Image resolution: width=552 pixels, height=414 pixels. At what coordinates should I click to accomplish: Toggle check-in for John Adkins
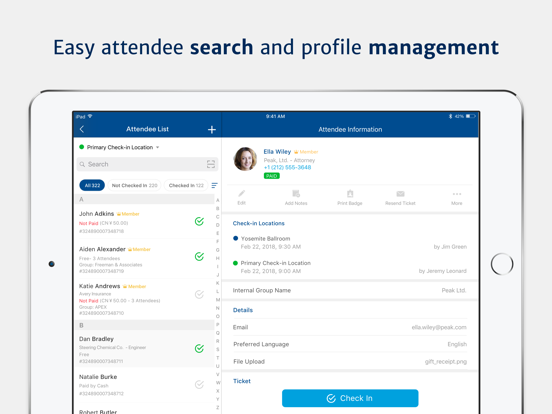coord(199,221)
